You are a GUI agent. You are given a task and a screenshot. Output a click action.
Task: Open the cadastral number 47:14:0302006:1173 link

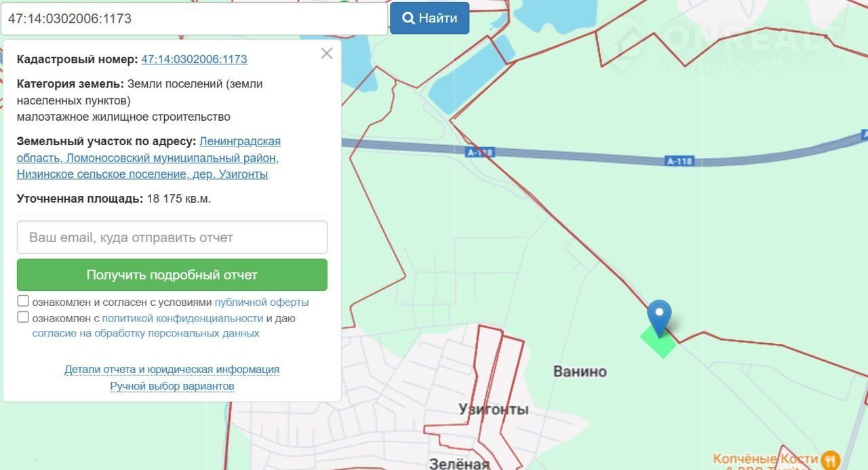pos(194,59)
